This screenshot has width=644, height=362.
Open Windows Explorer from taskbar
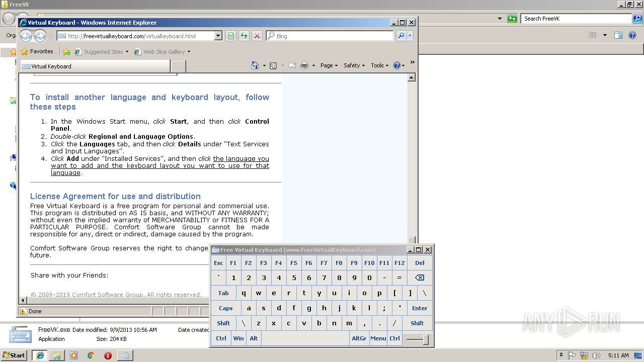click(57, 355)
